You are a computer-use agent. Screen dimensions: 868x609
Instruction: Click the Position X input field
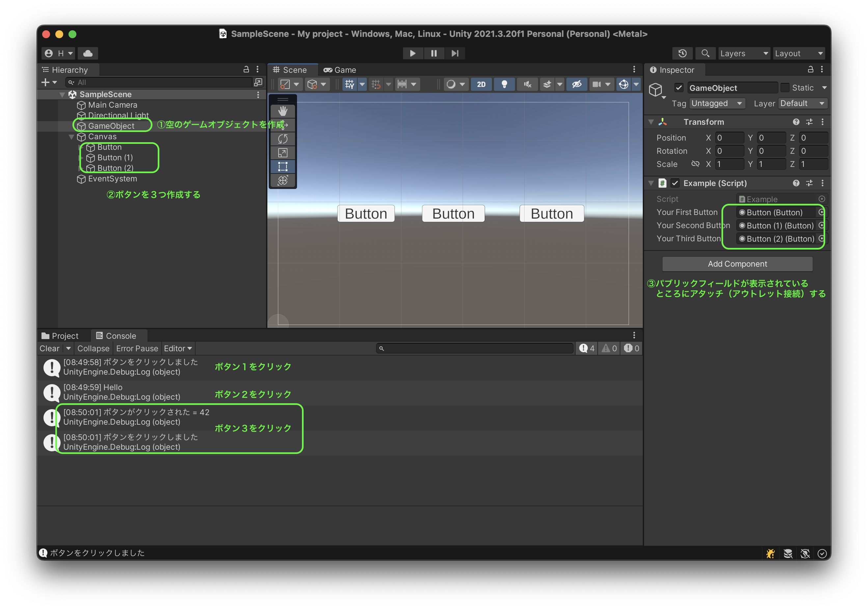(729, 138)
